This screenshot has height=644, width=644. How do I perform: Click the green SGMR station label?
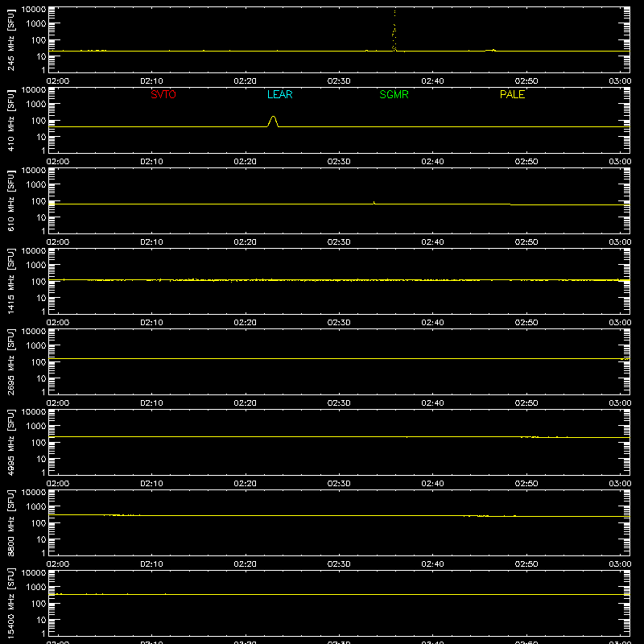pyautogui.click(x=394, y=94)
